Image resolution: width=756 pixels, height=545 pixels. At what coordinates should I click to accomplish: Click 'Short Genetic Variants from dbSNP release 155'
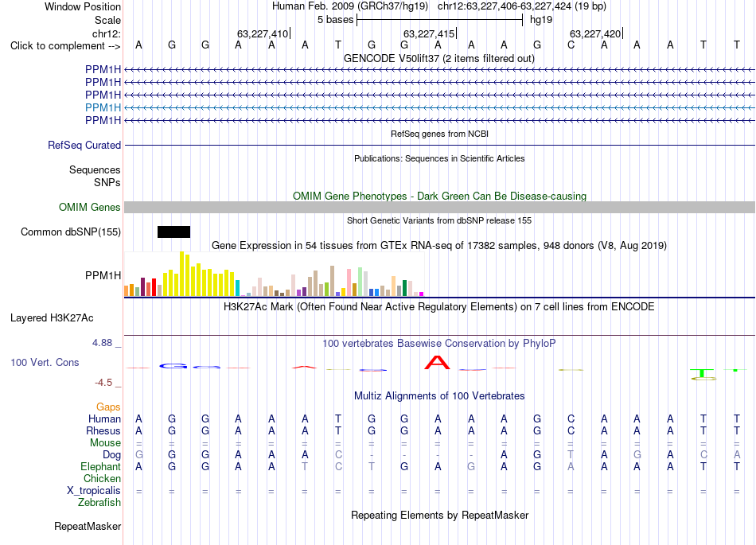coord(439,220)
